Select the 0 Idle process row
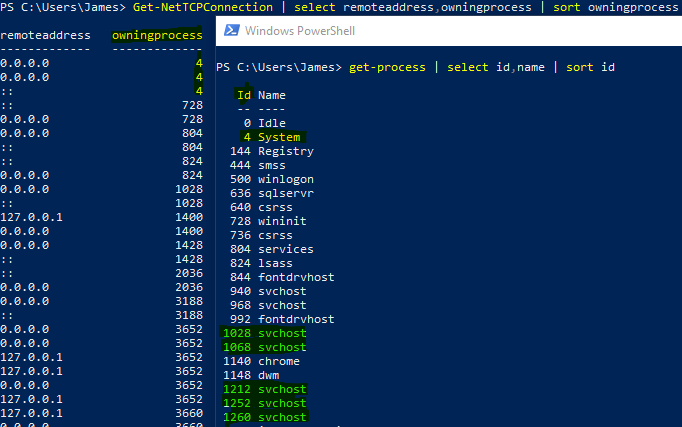The height and width of the screenshot is (427, 682). 264,123
